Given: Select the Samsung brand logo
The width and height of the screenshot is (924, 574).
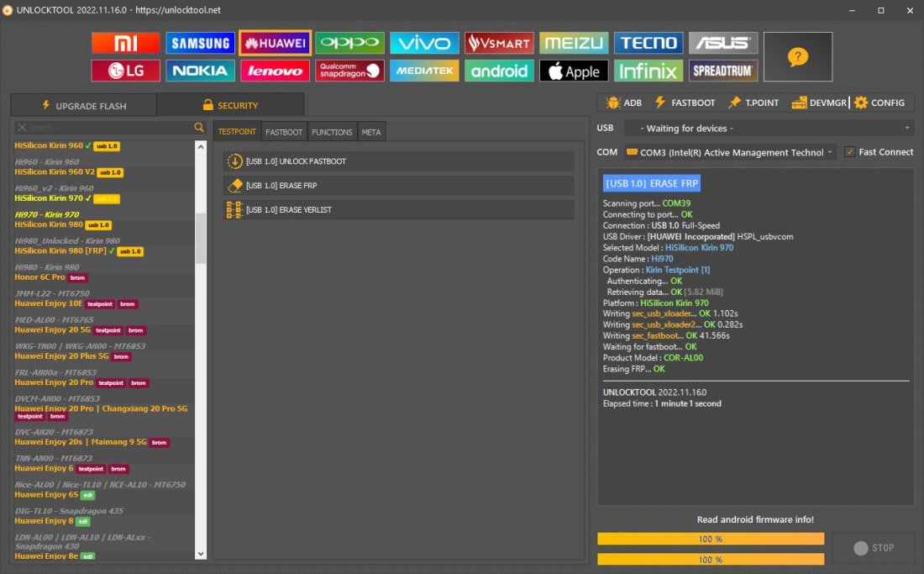Looking at the screenshot, I should 201,43.
